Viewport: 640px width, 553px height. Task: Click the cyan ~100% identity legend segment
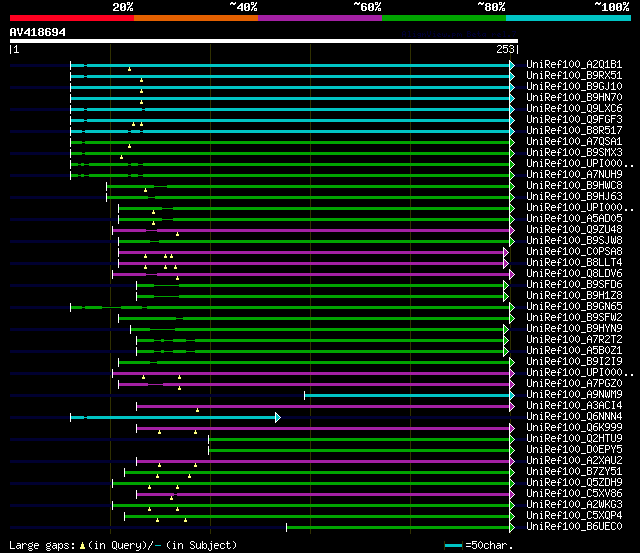[x=569, y=18]
